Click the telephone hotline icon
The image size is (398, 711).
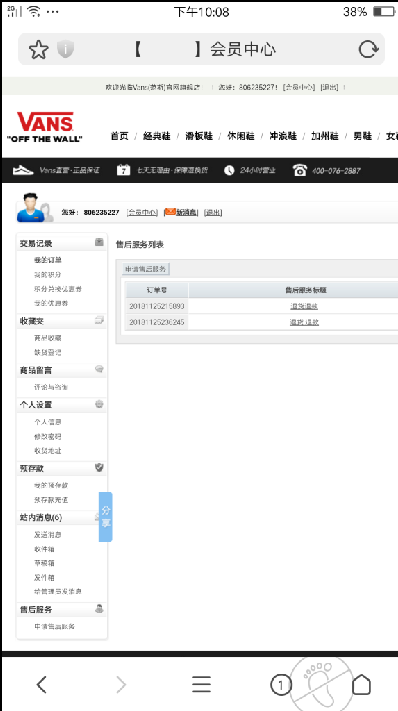[300, 170]
